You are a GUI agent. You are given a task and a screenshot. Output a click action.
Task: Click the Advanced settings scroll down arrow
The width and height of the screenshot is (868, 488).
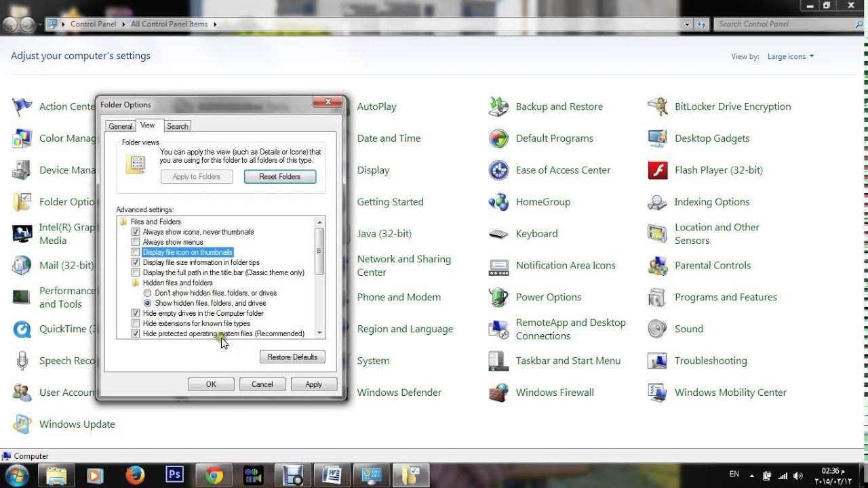click(x=319, y=333)
